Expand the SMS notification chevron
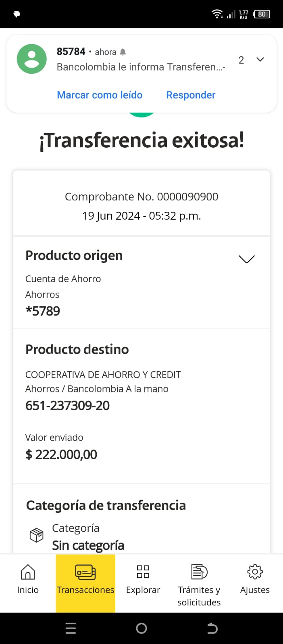The width and height of the screenshot is (283, 644). [260, 60]
